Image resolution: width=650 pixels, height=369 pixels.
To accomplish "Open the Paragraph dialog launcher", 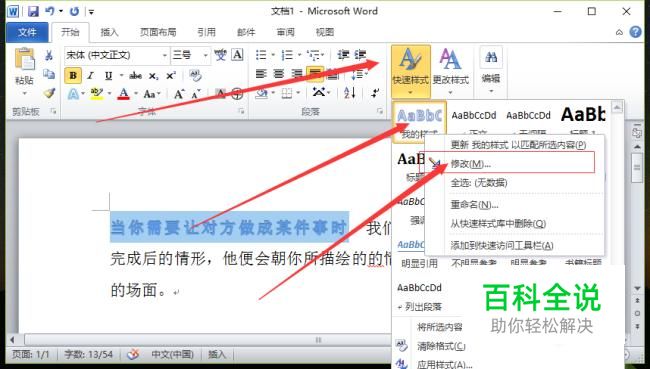I will 379,111.
